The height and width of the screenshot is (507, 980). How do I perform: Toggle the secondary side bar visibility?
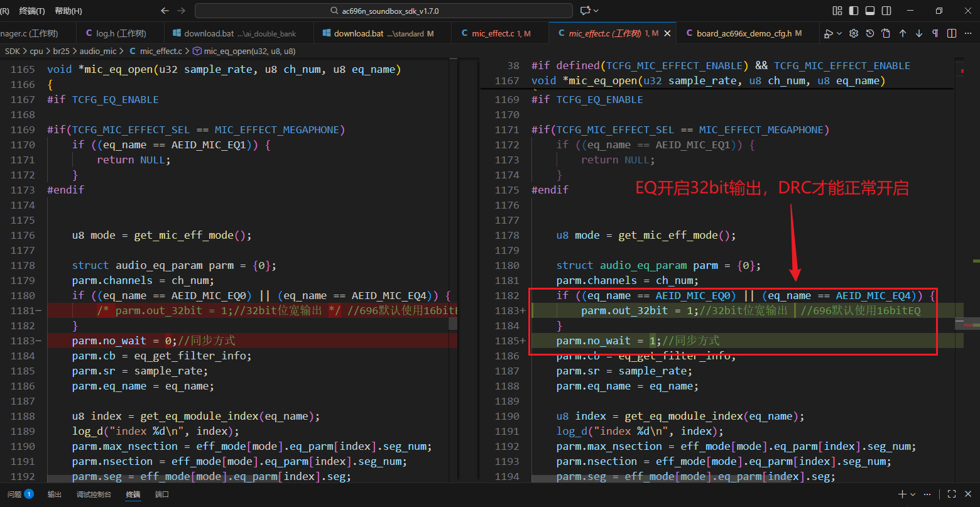[886, 11]
